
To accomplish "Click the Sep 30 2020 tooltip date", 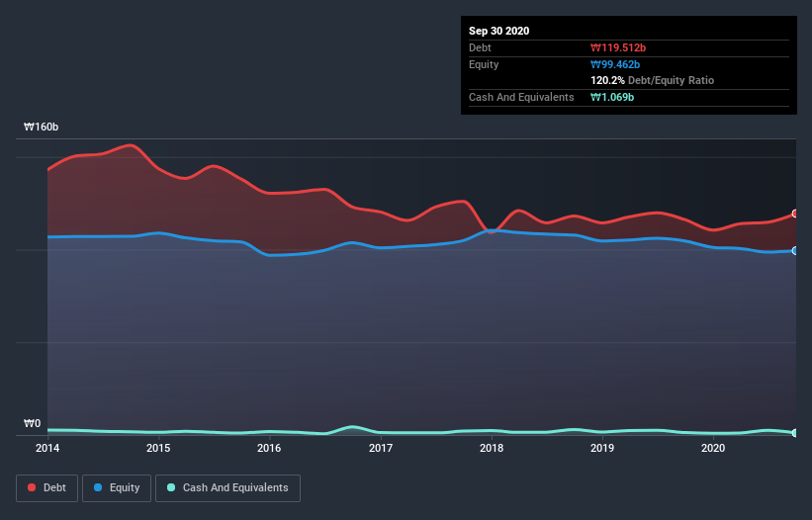I will point(498,31).
